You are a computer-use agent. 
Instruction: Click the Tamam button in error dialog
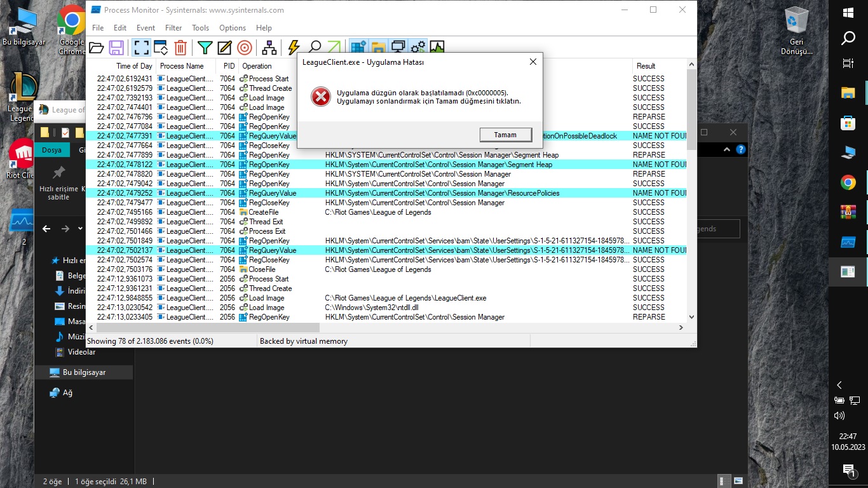(x=506, y=135)
